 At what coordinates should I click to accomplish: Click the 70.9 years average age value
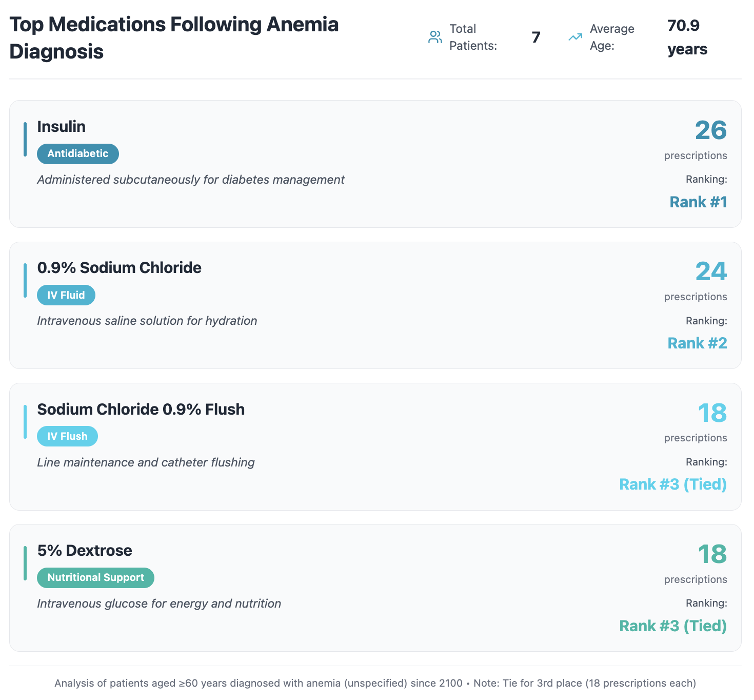pyautogui.click(x=687, y=37)
